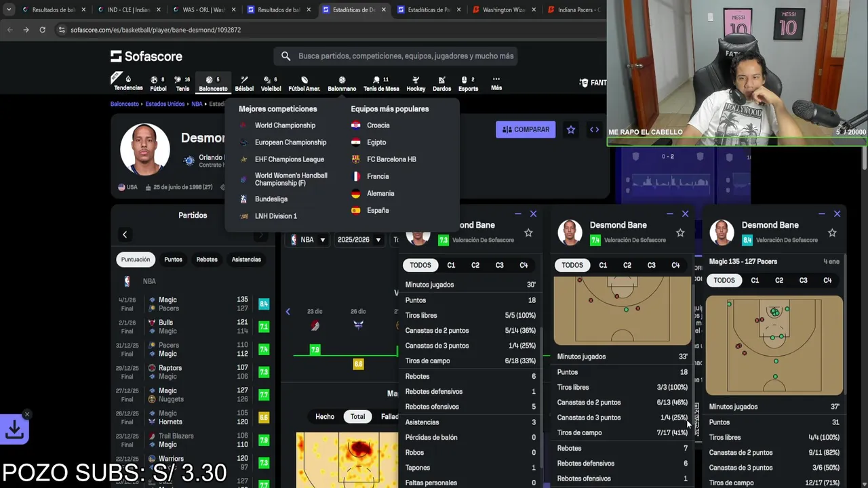Screen dimensions: 868x488
Task: Click the 8.4 rating badge for Magic-Pacers
Action: tap(264, 304)
